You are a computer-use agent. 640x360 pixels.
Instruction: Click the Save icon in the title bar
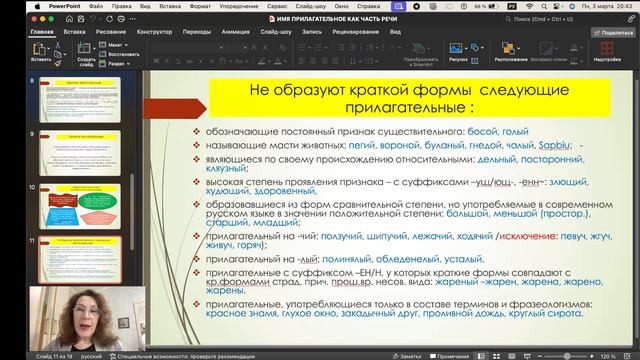(x=81, y=19)
